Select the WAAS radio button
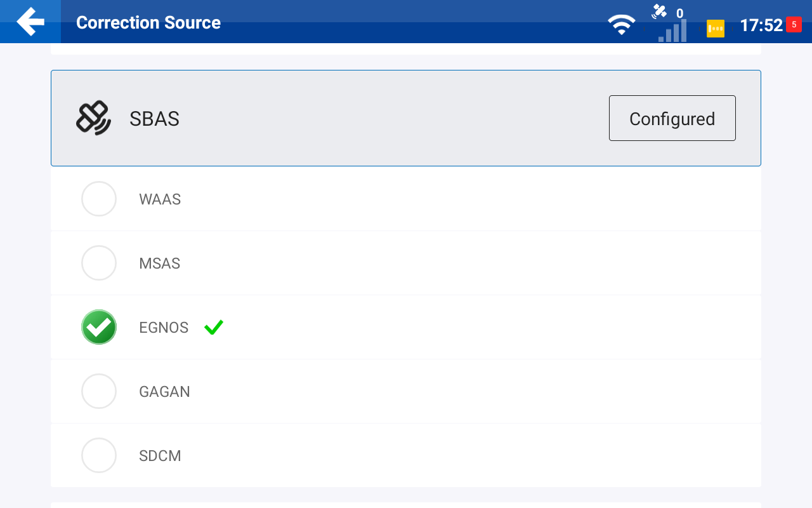812x508 pixels. pos(99,199)
